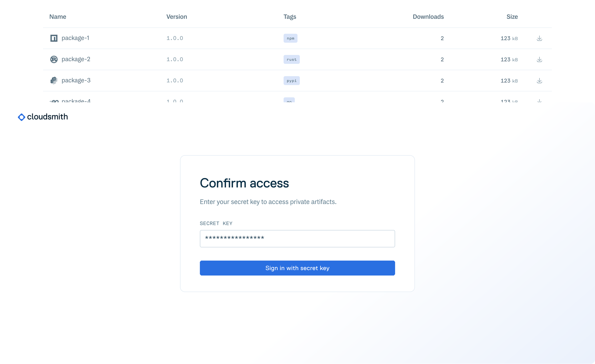Download package-3 via its download icon

(x=539, y=81)
